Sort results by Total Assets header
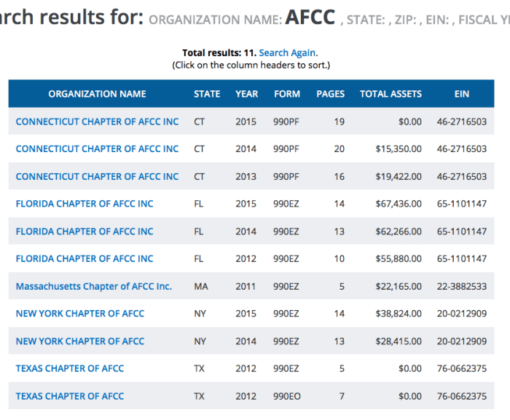510x420 pixels. (x=391, y=94)
